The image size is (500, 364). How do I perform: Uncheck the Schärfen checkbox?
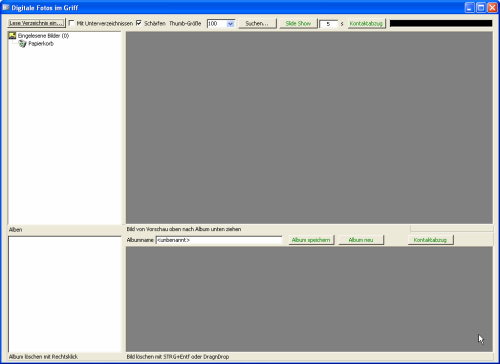(x=139, y=23)
